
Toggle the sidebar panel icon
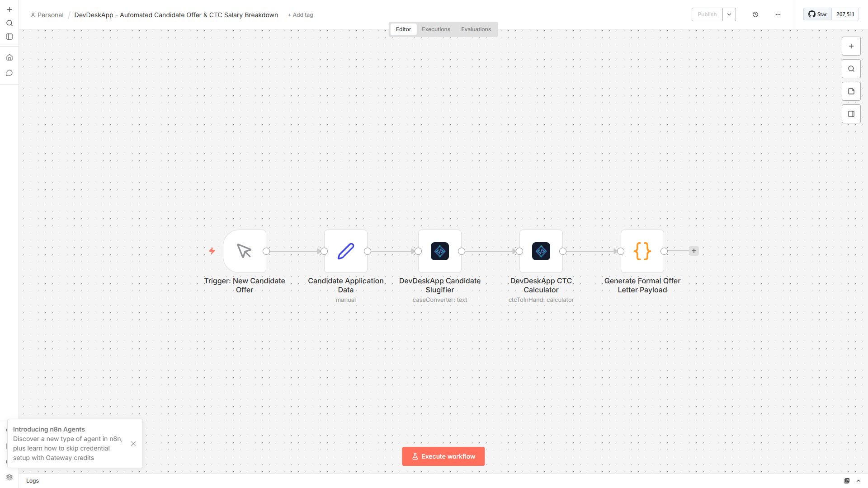[x=9, y=37]
